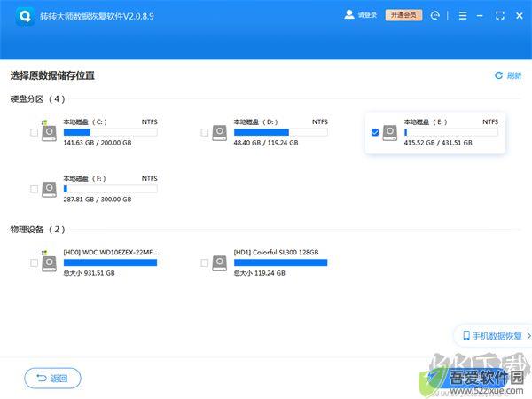This screenshot has width=532, height=399.
Task: Click the E: drive usage bar
Action: point(451,132)
